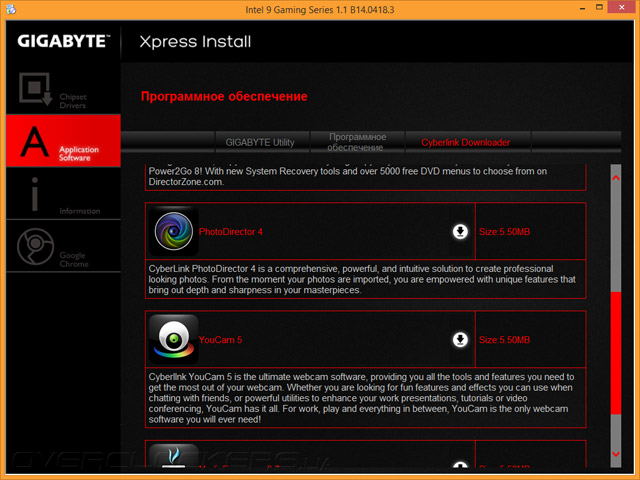Click the red scrollbar thumb
Image resolution: width=640 pixels, height=480 pixels.
click(x=616, y=353)
